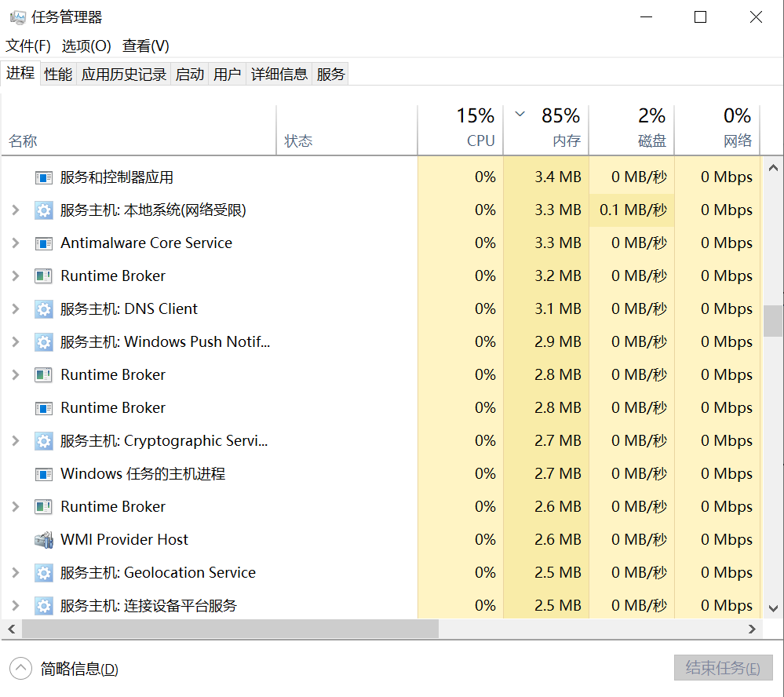The width and height of the screenshot is (784, 697).
Task: Open the 应用历史记录 tab
Action: point(123,75)
